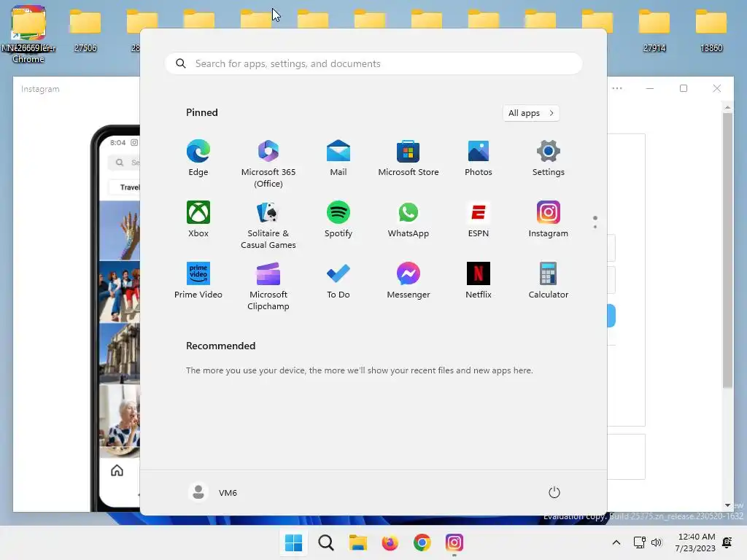This screenshot has height=560, width=747.
Task: Open the Instagram window's three-dot menu
Action: pyautogui.click(x=617, y=88)
